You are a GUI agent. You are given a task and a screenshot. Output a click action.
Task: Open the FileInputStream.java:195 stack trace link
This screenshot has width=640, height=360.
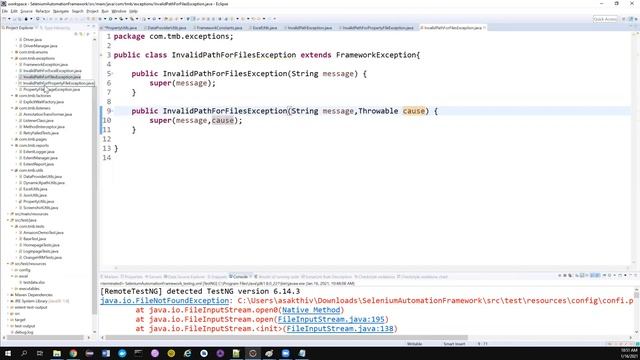pos(331,320)
